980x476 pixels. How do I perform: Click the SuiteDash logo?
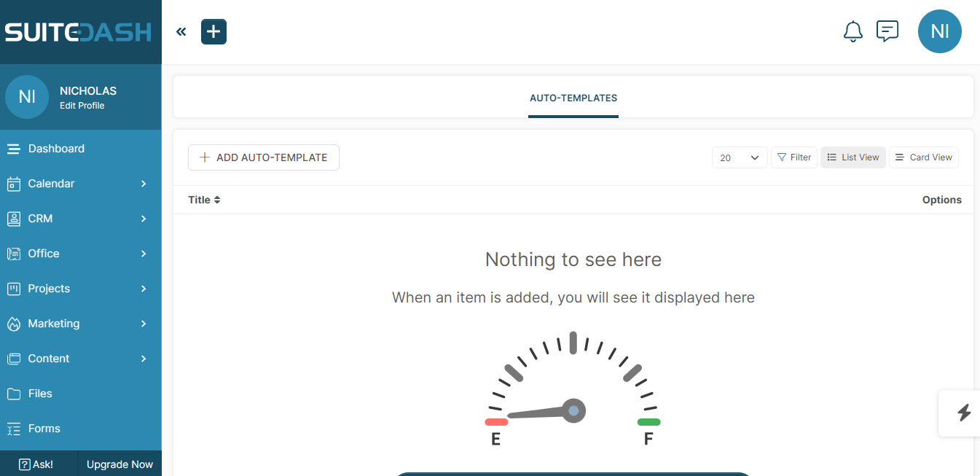[78, 32]
